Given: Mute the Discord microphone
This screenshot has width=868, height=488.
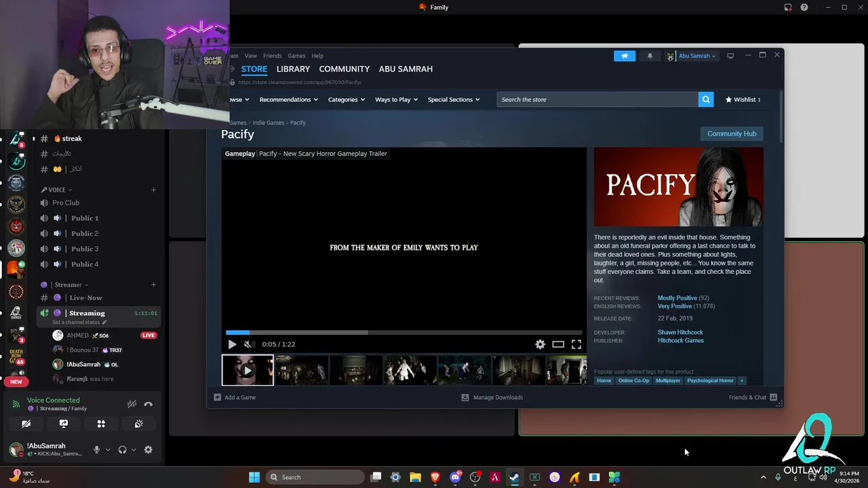Looking at the screenshot, I should pos(96,449).
